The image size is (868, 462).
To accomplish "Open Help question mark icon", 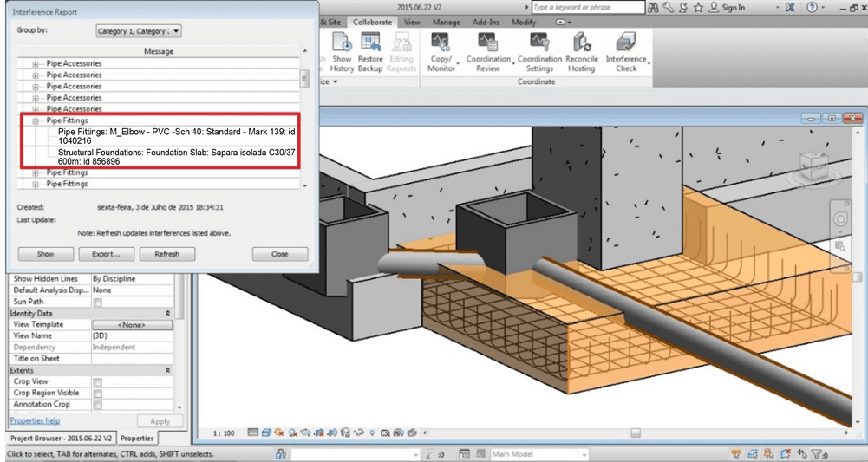I will click(812, 7).
